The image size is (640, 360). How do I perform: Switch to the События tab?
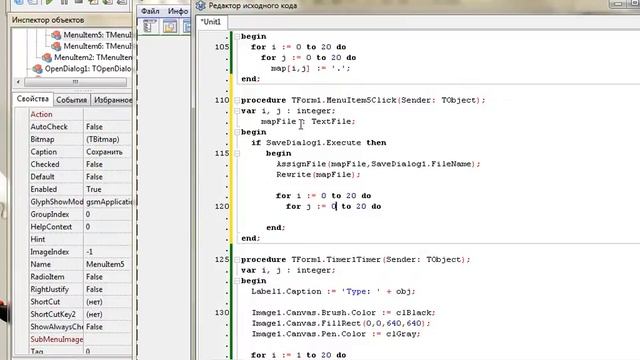click(71, 100)
